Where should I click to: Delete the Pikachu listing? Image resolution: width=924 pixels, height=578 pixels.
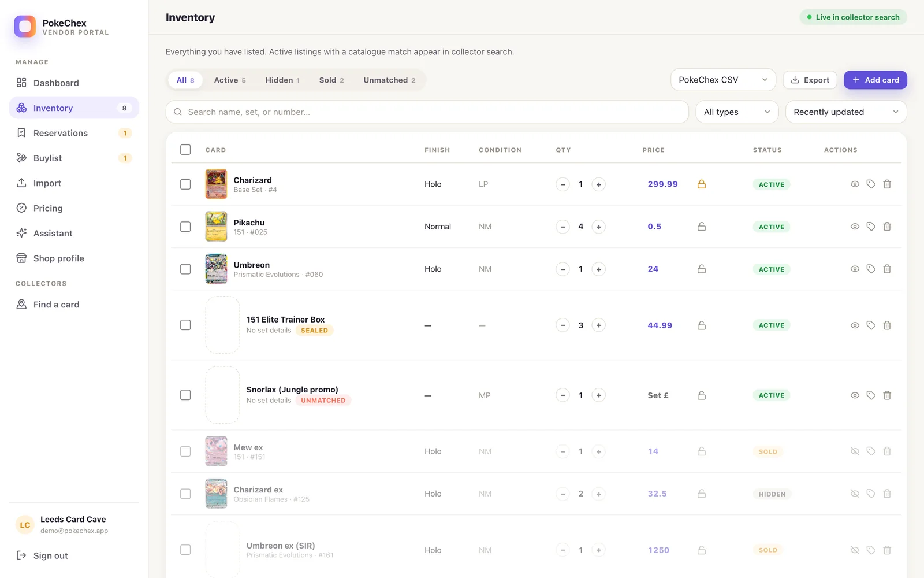pyautogui.click(x=887, y=227)
